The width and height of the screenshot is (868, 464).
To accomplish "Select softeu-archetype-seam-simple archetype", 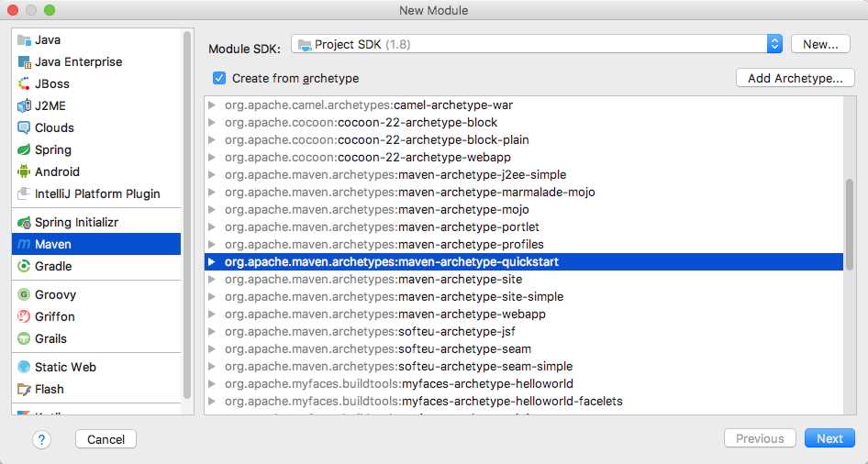I will 523,366.
